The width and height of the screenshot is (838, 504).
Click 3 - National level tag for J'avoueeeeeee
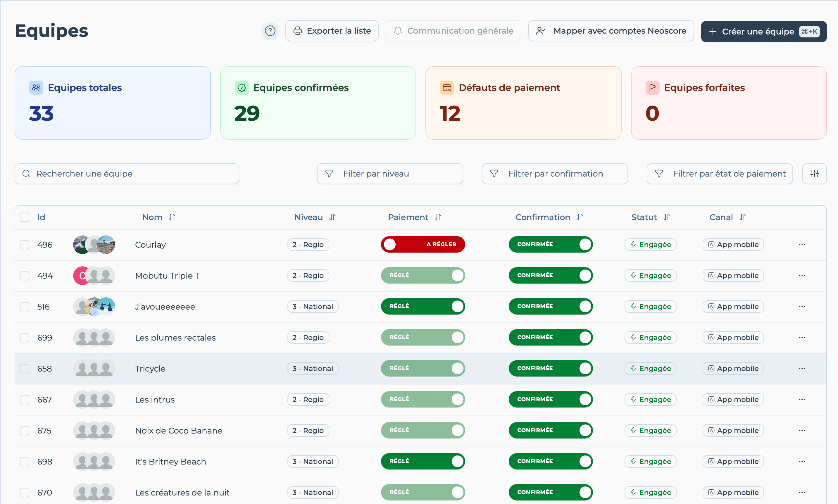[313, 307]
